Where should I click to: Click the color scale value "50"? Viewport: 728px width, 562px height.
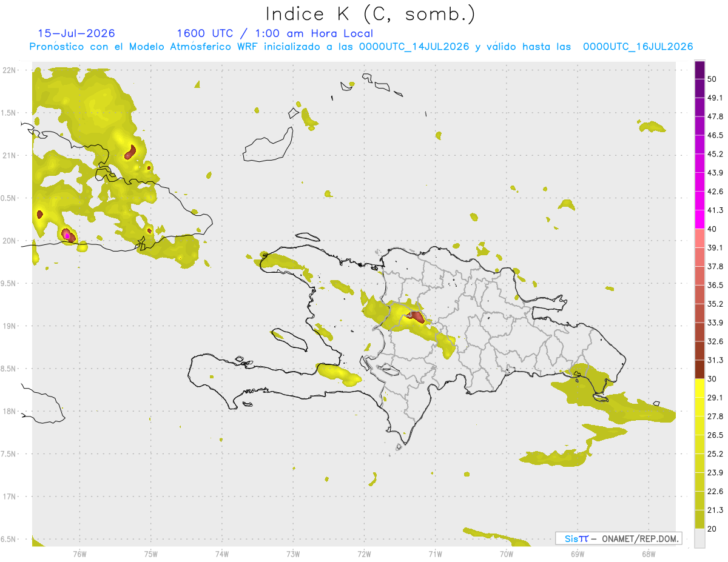point(712,79)
